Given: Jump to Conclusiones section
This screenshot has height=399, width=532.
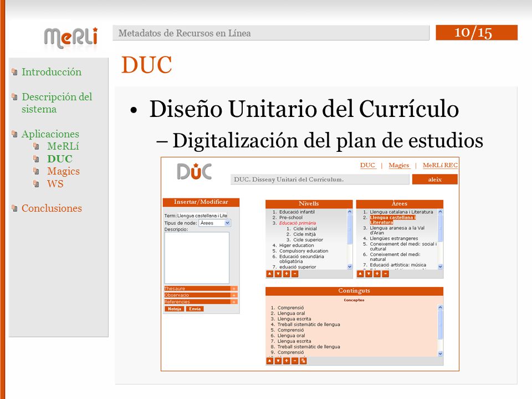Looking at the screenshot, I should pos(52,208).
